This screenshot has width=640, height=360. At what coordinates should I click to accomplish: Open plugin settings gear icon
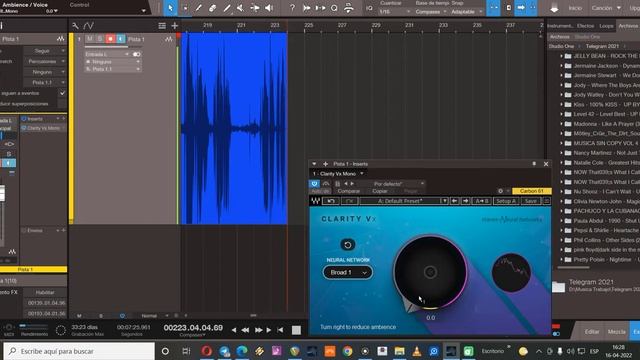[500, 191]
